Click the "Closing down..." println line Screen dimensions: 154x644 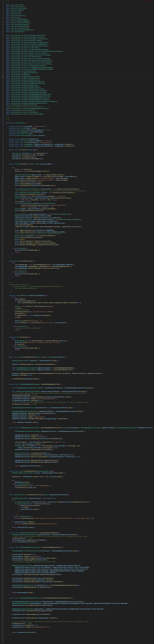coord(29,321)
